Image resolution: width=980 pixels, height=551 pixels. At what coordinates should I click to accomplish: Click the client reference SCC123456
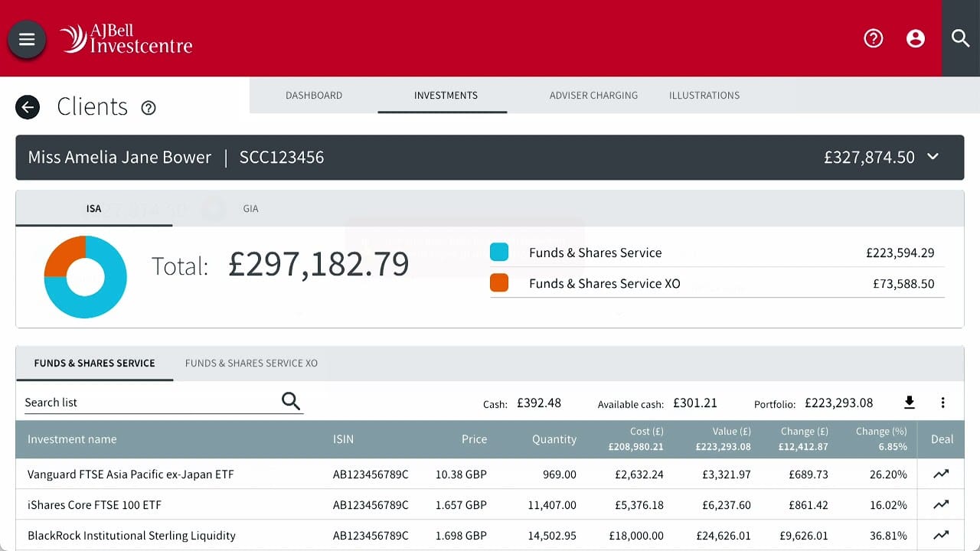[282, 158]
